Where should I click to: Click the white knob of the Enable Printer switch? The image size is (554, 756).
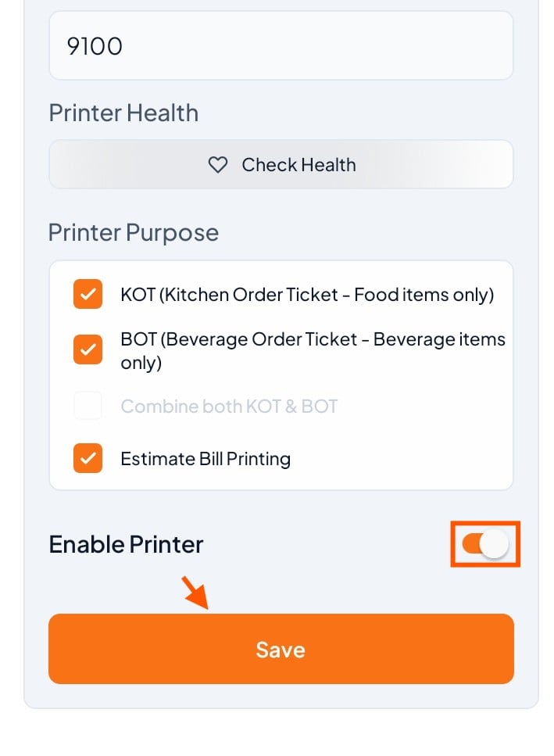coord(495,544)
